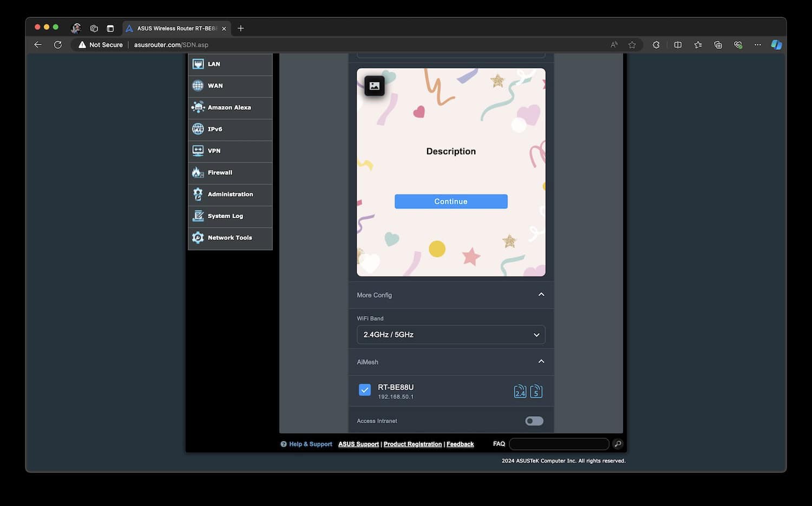Open a new browser tab
The width and height of the screenshot is (812, 506).
tap(241, 28)
